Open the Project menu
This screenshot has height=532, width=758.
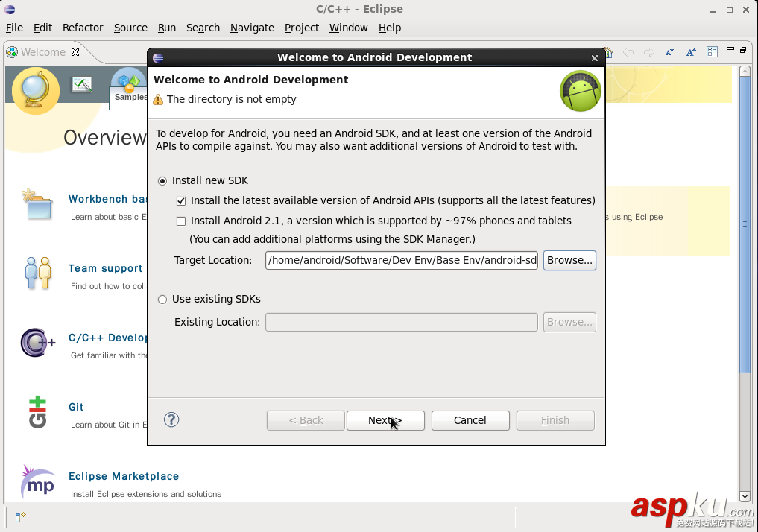[x=302, y=28]
